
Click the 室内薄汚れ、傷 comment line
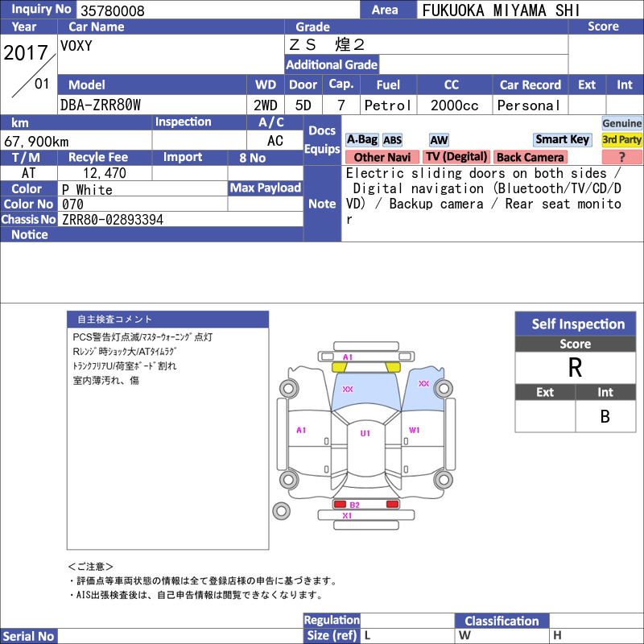click(106, 380)
